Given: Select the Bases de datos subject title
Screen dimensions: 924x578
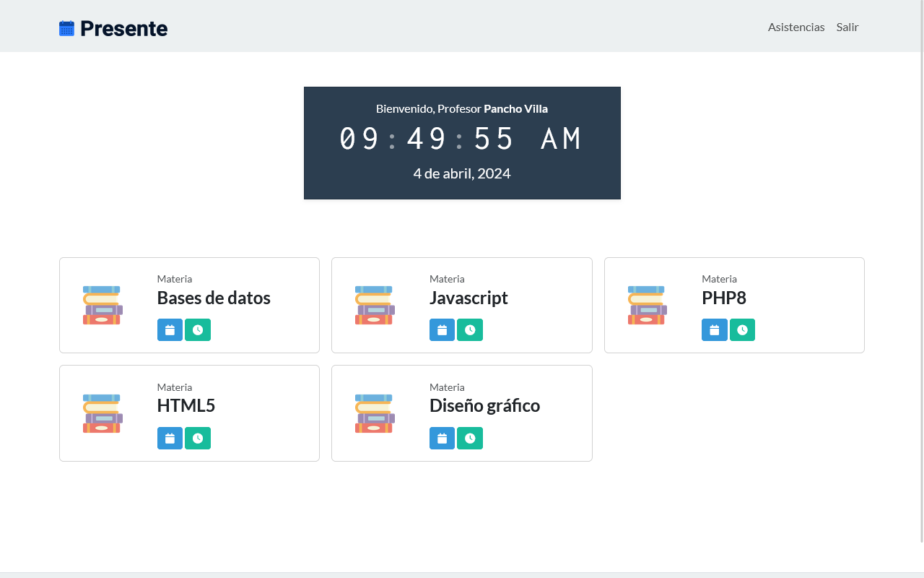Looking at the screenshot, I should 214,298.
